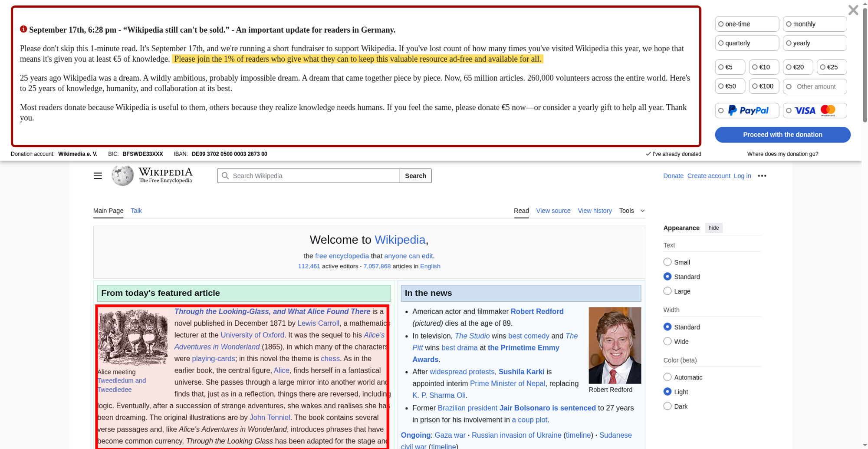Switch color to Dark mode
The width and height of the screenshot is (868, 449).
pyautogui.click(x=667, y=406)
